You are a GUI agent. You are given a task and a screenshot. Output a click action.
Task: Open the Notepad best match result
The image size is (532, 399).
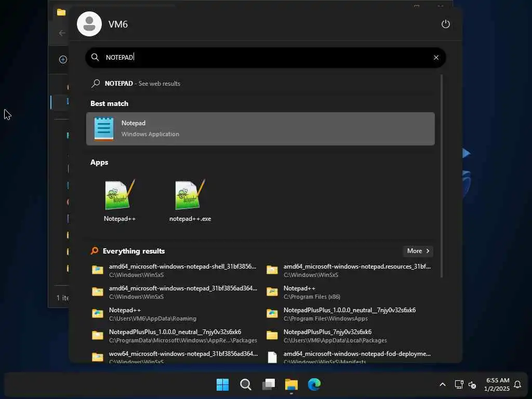click(260, 129)
